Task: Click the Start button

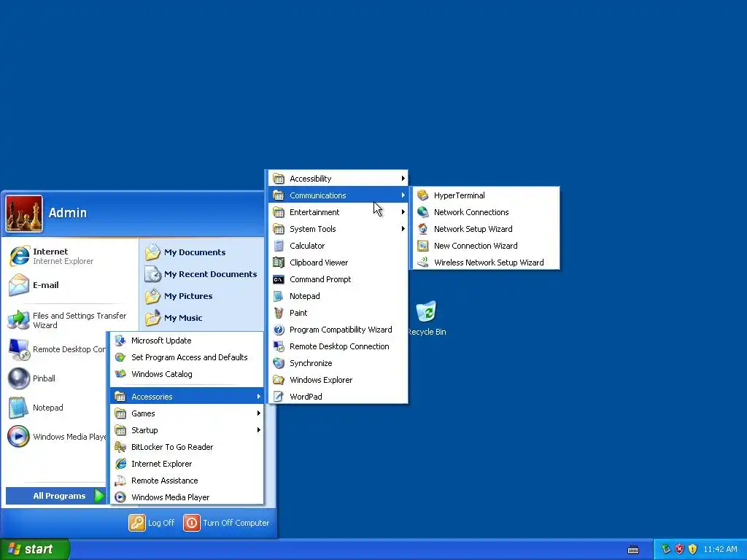Action: pyautogui.click(x=34, y=549)
